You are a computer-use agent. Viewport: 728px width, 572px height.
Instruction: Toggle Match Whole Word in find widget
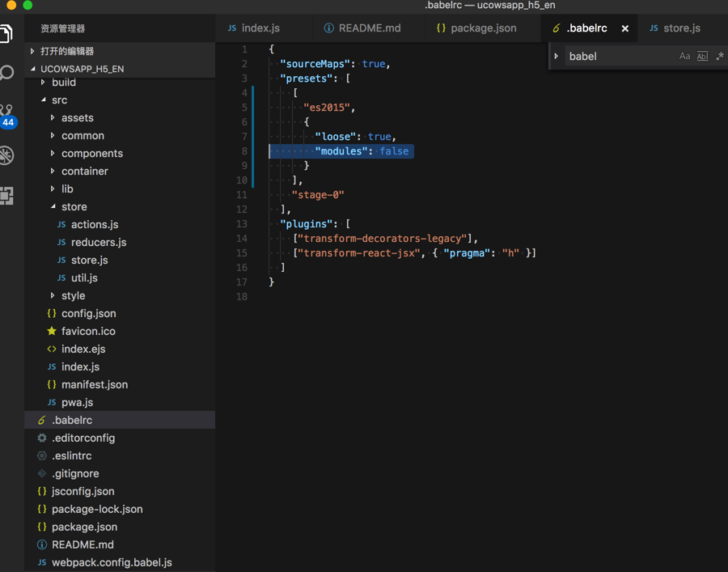(x=702, y=57)
